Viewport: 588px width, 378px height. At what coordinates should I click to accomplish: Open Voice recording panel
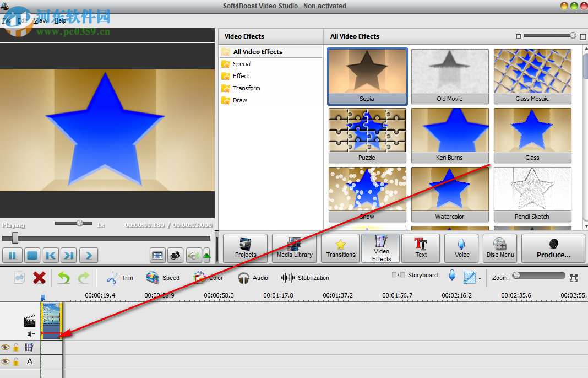462,248
